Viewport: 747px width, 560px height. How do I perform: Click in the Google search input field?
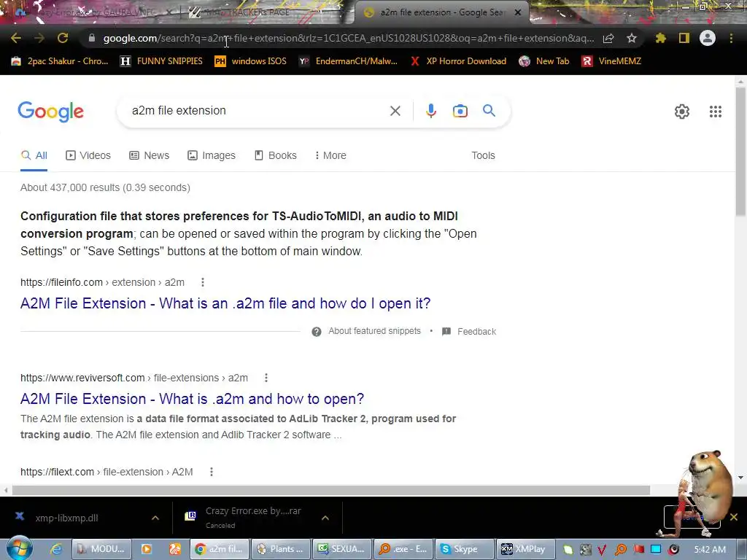click(258, 111)
